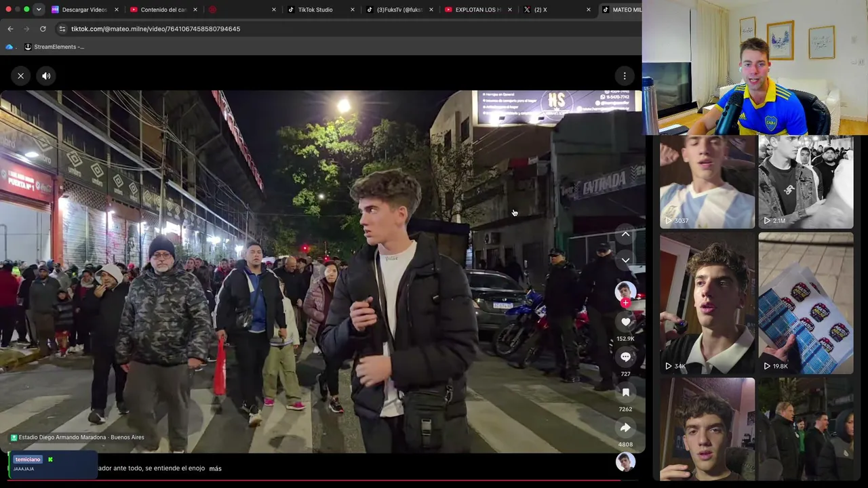868x488 pixels.
Task: Mute the video sound
Action: point(46,76)
